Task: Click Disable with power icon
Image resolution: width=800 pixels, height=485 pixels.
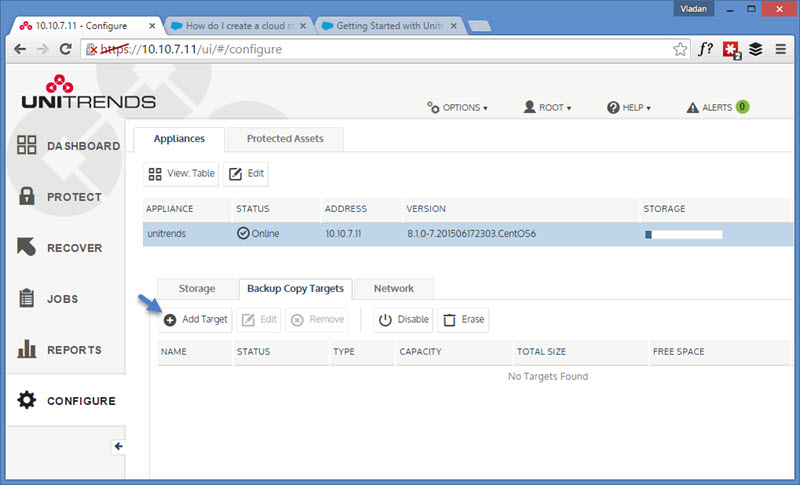Action: 403,320
